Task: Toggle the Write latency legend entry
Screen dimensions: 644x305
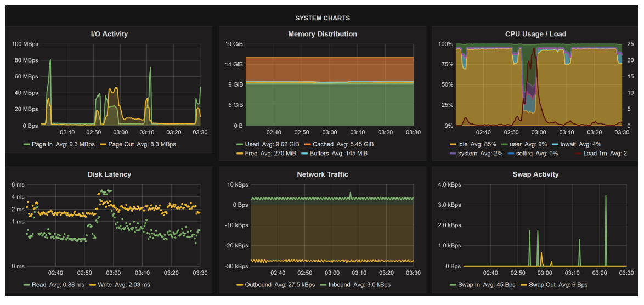Action: click(x=104, y=285)
